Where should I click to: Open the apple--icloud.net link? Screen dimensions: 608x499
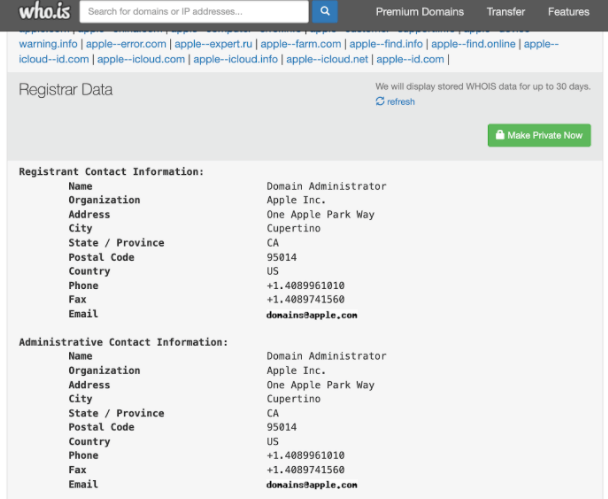click(327, 59)
